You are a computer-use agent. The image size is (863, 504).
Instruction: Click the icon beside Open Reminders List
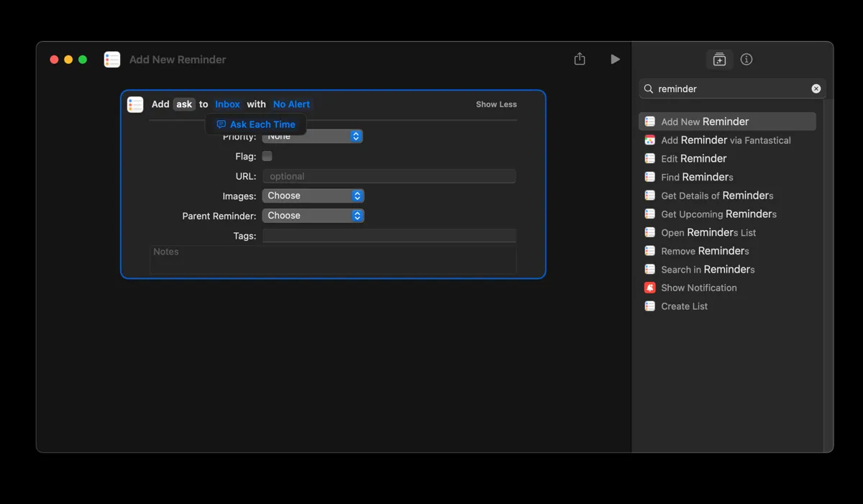[649, 232]
